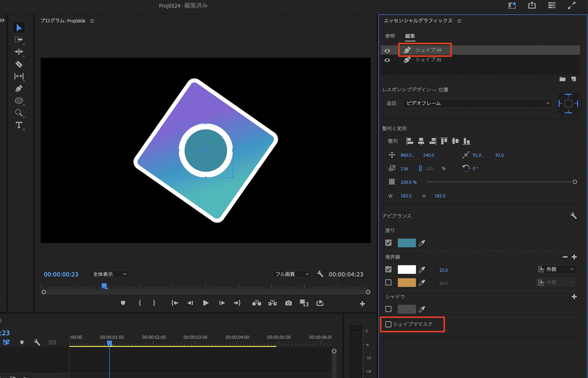
Task: Click the teal fill color swatch
Action: 407,243
